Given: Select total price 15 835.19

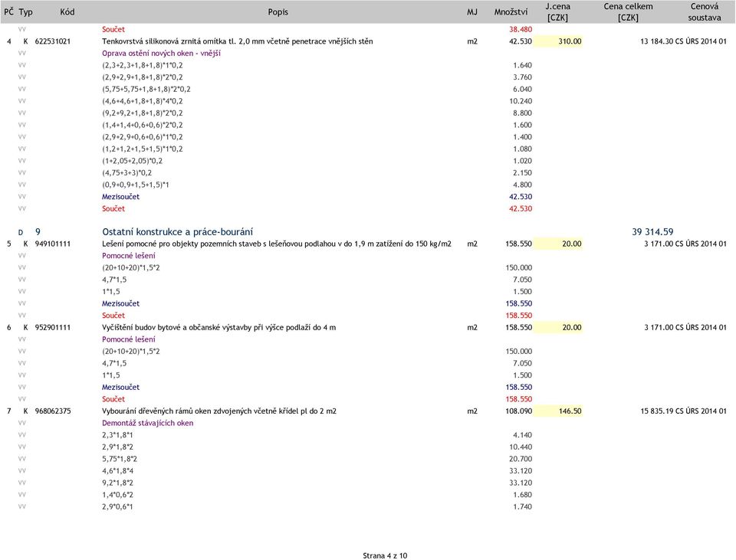Looking at the screenshot, I should 657,411.
